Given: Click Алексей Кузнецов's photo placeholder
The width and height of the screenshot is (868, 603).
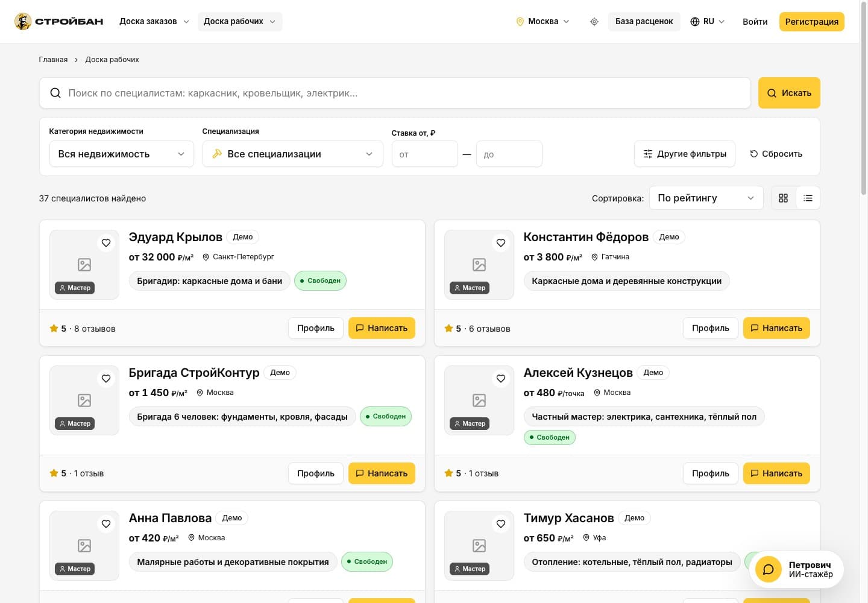Looking at the screenshot, I should 479,400.
